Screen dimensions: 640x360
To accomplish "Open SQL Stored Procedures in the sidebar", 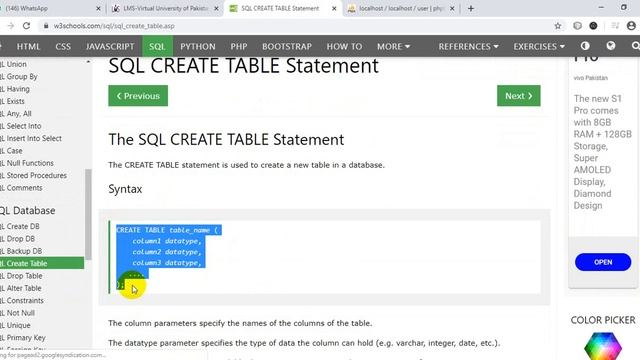I will pyautogui.click(x=41, y=175).
